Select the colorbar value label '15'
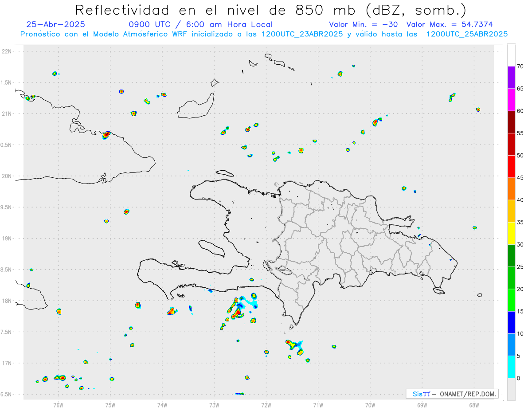 click(x=520, y=311)
